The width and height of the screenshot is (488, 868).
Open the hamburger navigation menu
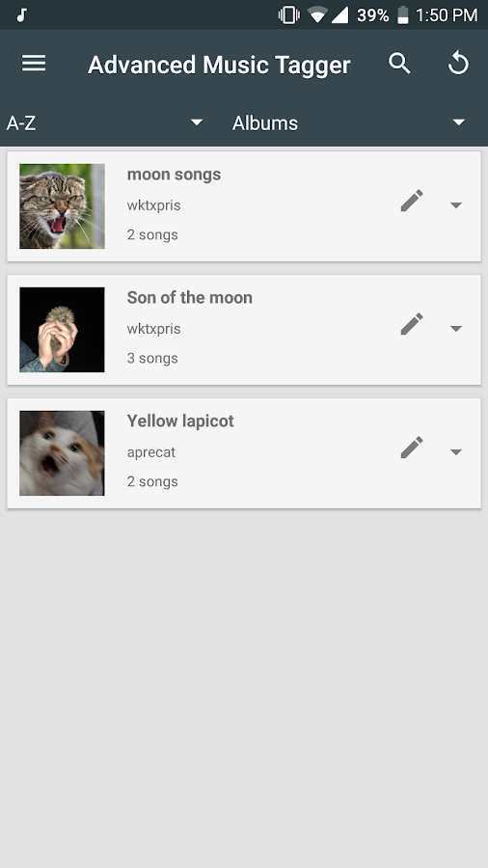(x=34, y=63)
